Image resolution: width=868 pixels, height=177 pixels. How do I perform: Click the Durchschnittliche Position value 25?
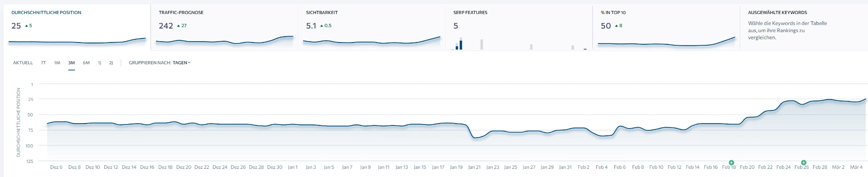pyautogui.click(x=16, y=26)
